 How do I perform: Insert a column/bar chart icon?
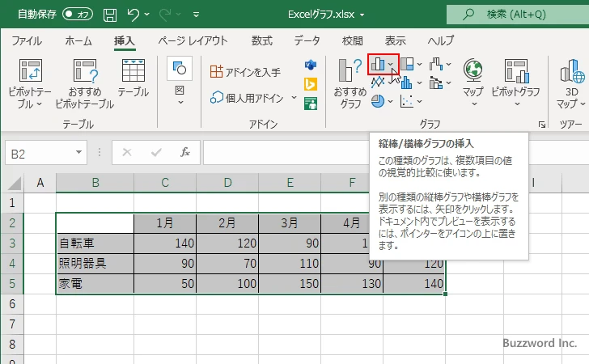point(378,64)
